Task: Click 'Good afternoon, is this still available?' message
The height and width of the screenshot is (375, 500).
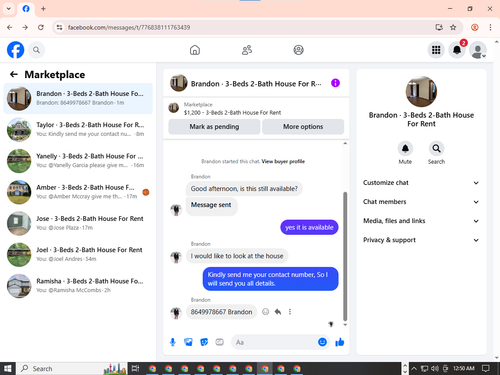Action: (x=244, y=189)
